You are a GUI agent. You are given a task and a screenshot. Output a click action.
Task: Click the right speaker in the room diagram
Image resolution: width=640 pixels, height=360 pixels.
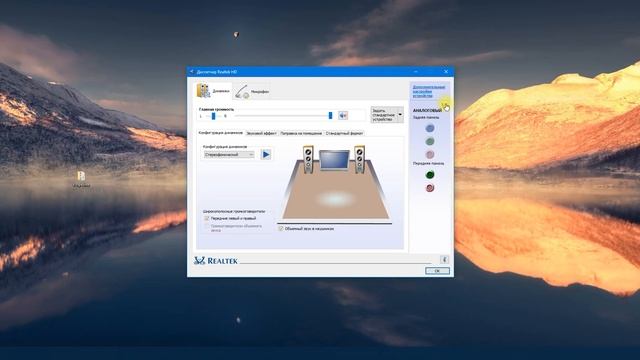point(360,159)
